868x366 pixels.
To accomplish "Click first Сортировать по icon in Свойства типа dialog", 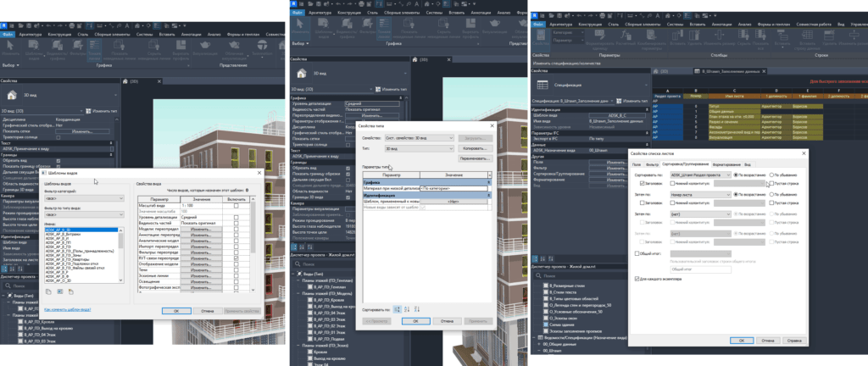I will coord(397,309).
